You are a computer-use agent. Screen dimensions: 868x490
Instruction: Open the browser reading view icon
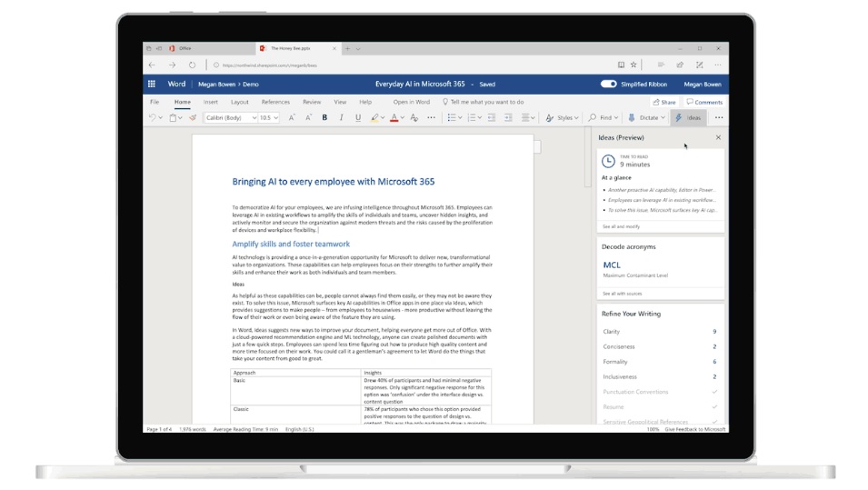click(x=621, y=65)
